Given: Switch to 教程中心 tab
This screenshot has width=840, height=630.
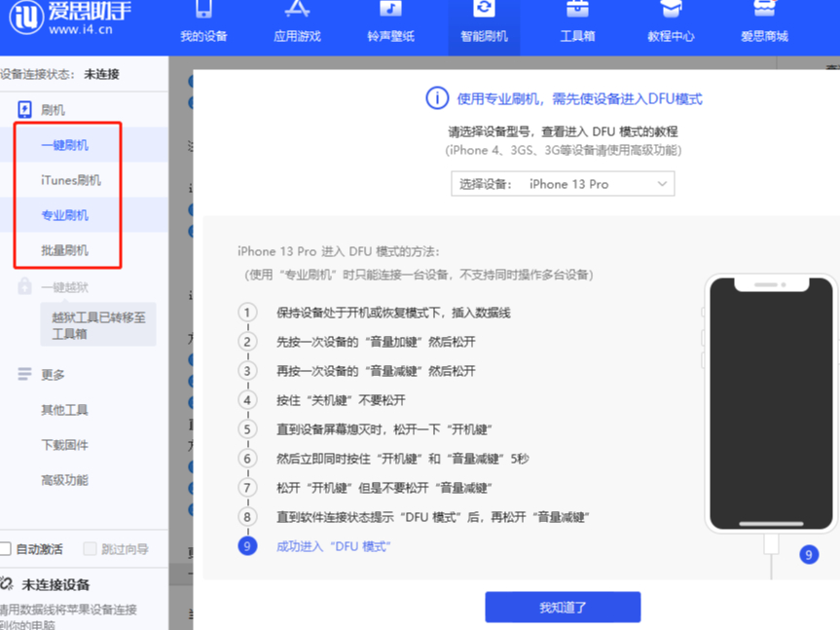Looking at the screenshot, I should click(x=671, y=27).
